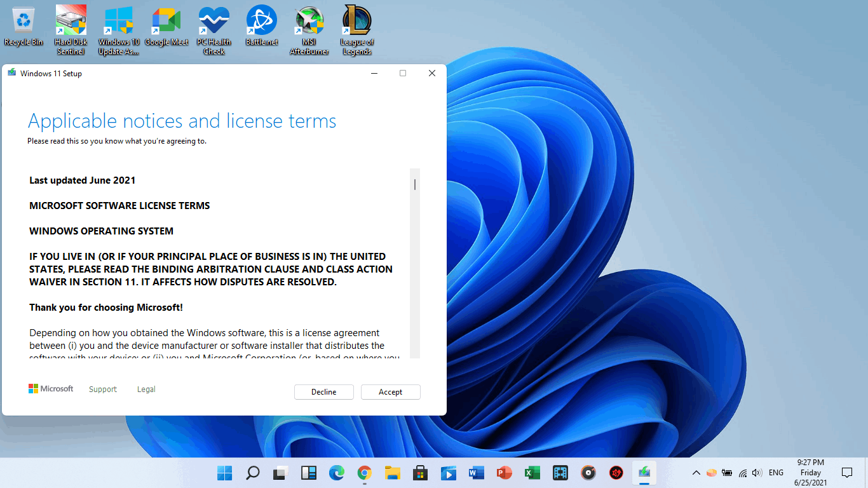Click the license text scrollbar thumb

[415, 184]
